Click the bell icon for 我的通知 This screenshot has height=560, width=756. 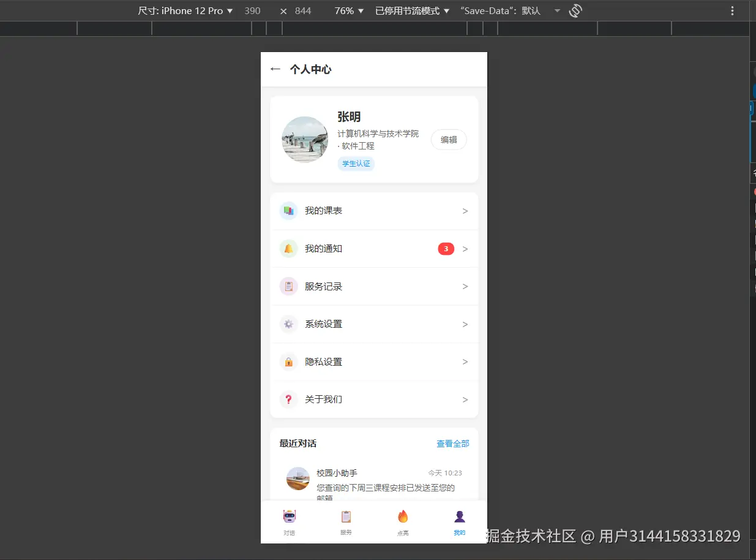click(x=288, y=249)
